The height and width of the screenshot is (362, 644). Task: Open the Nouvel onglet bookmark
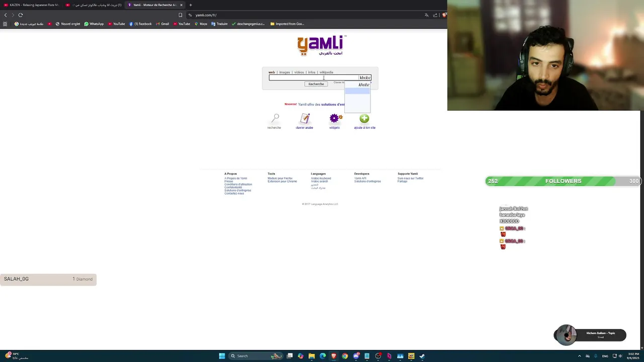(67, 24)
